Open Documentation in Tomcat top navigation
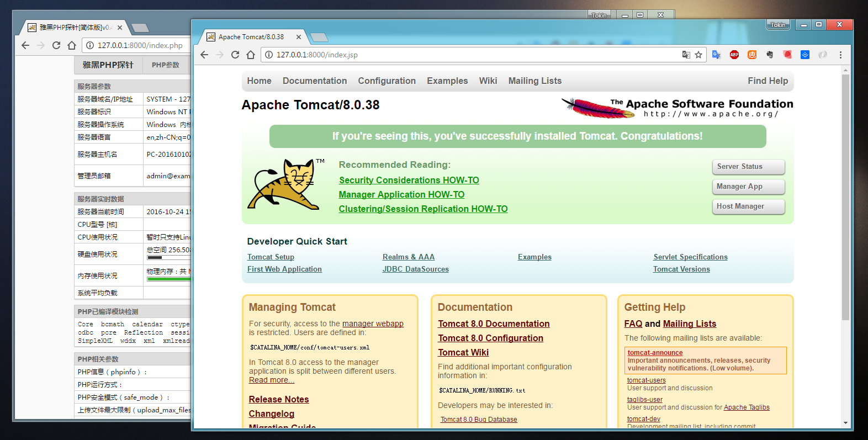 pyautogui.click(x=315, y=81)
